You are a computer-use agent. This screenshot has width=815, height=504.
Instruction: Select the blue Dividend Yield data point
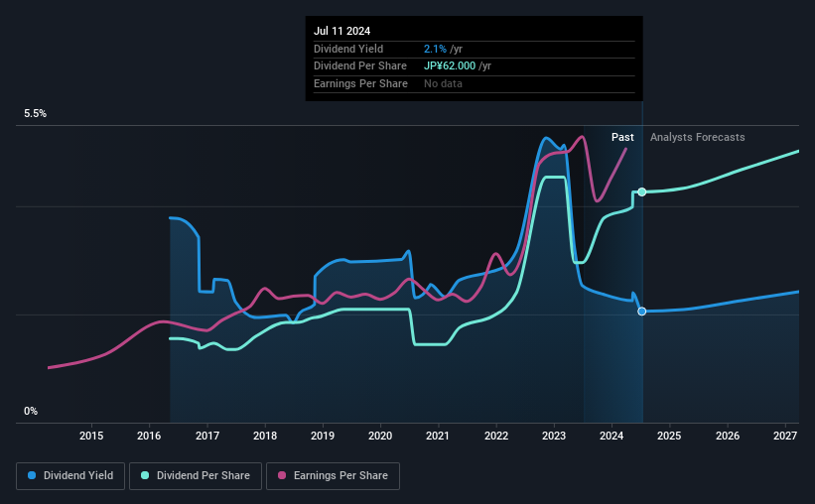[642, 312]
